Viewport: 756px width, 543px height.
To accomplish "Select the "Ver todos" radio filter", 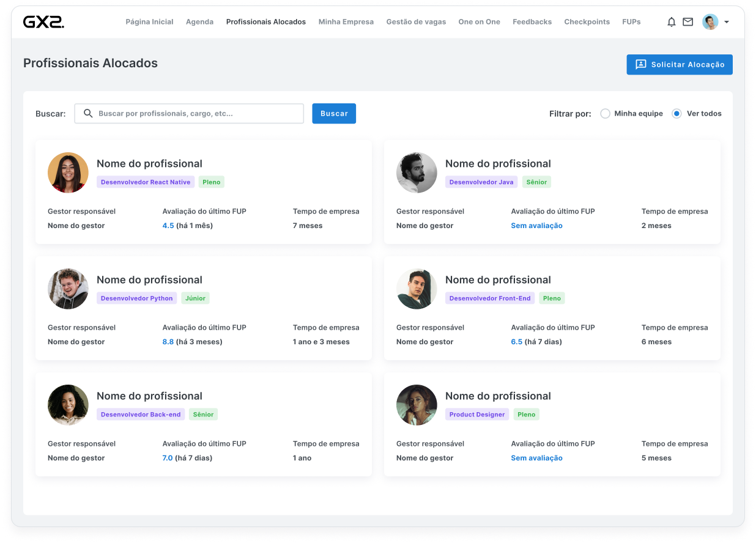I will tap(676, 114).
